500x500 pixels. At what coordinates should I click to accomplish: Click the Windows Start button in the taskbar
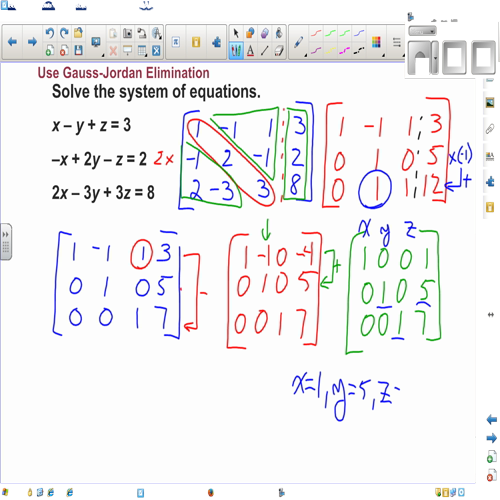(5, 492)
